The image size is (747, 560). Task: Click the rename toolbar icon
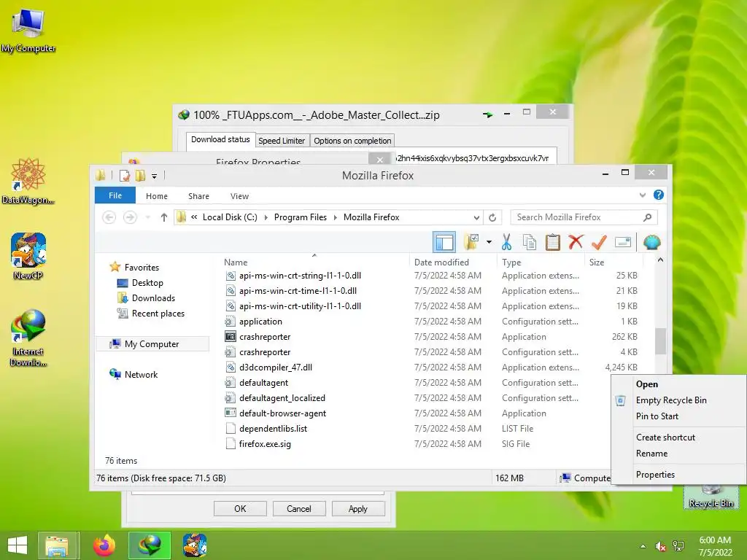point(623,242)
